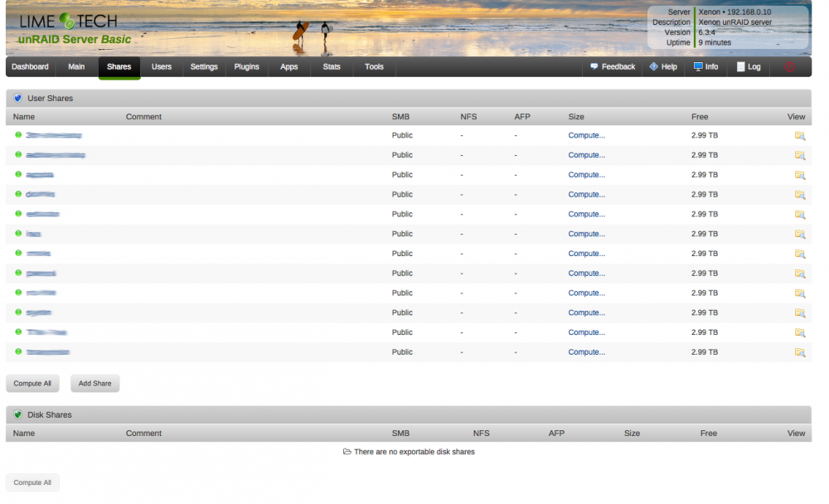The height and width of the screenshot is (504, 829).
Task: Click the View header in User Shares
Action: [x=796, y=117]
